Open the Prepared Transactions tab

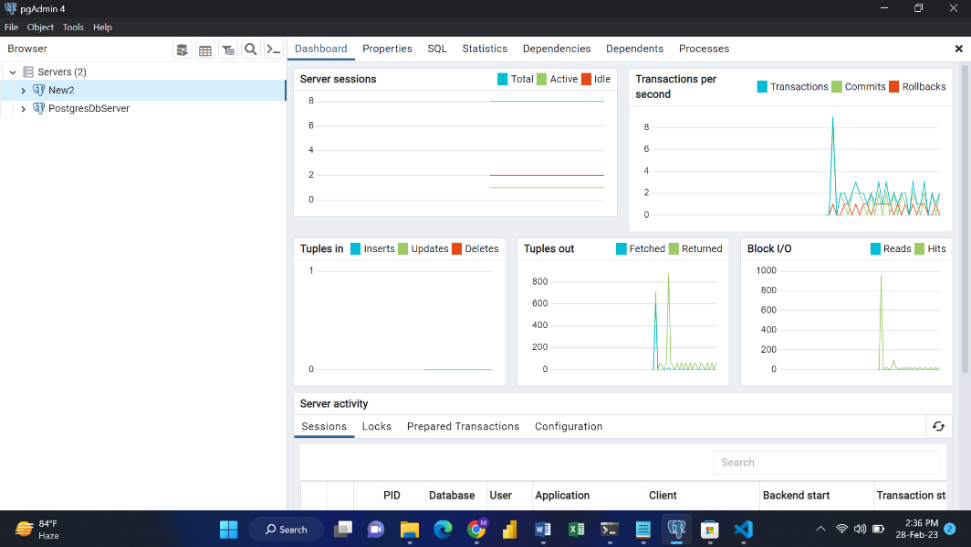pyautogui.click(x=463, y=426)
